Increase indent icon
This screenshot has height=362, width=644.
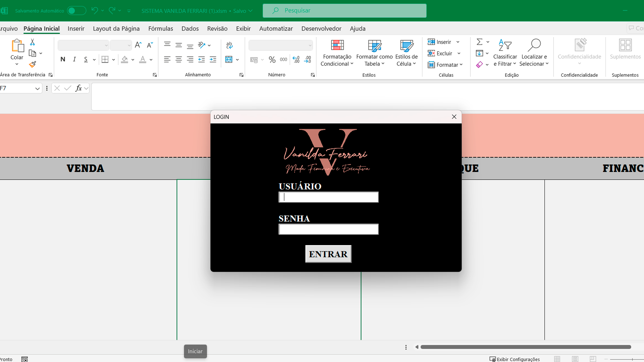[213, 59]
